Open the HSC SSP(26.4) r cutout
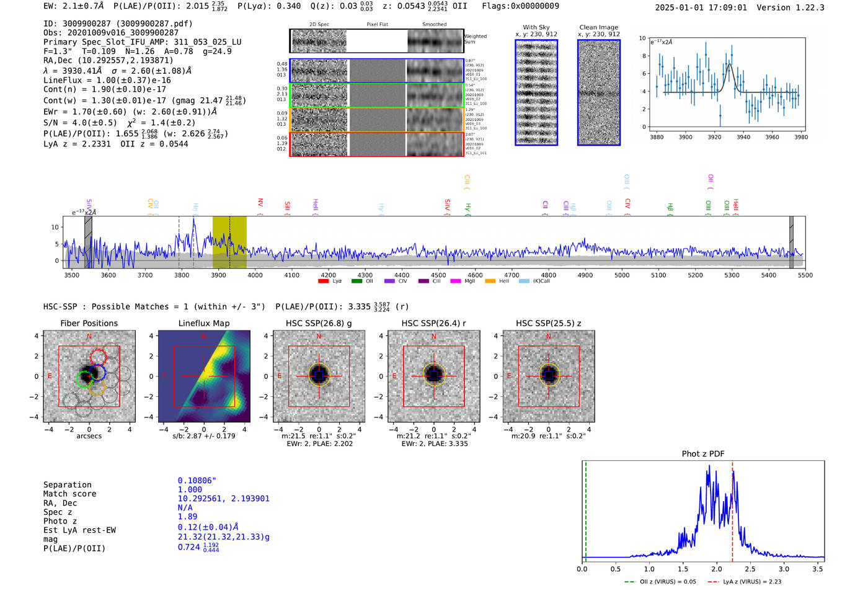The height and width of the screenshot is (591, 868). [x=434, y=376]
